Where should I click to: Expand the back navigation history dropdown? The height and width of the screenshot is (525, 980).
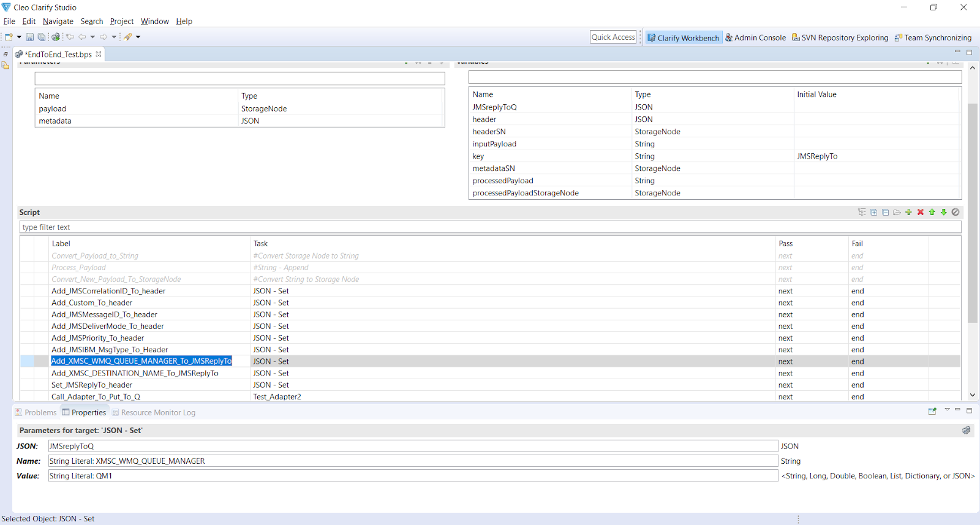[92, 37]
